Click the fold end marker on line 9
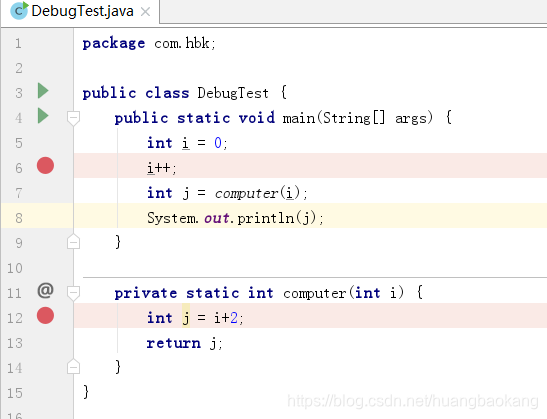This screenshot has height=419, width=547. point(73,242)
